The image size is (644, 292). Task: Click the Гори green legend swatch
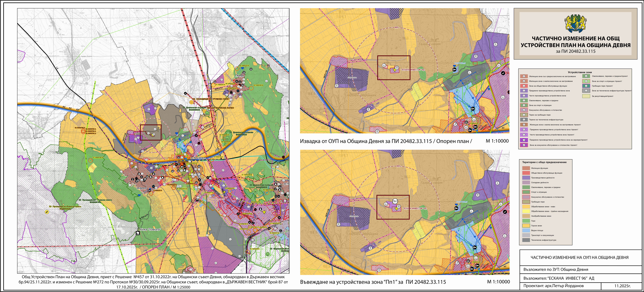(526, 221)
